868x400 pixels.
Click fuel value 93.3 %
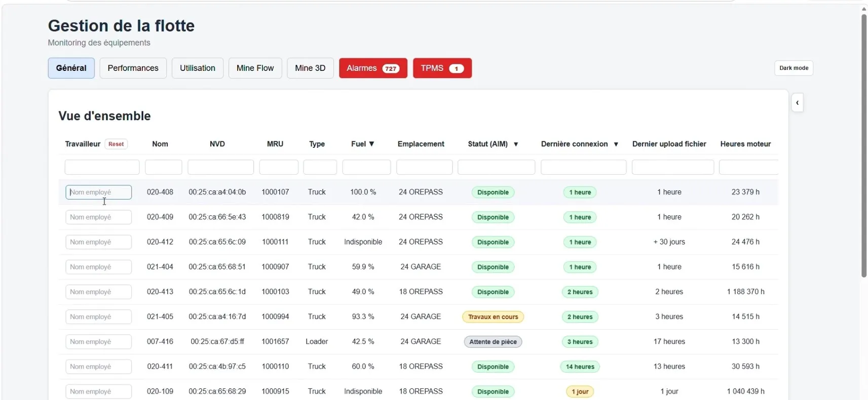363,316
